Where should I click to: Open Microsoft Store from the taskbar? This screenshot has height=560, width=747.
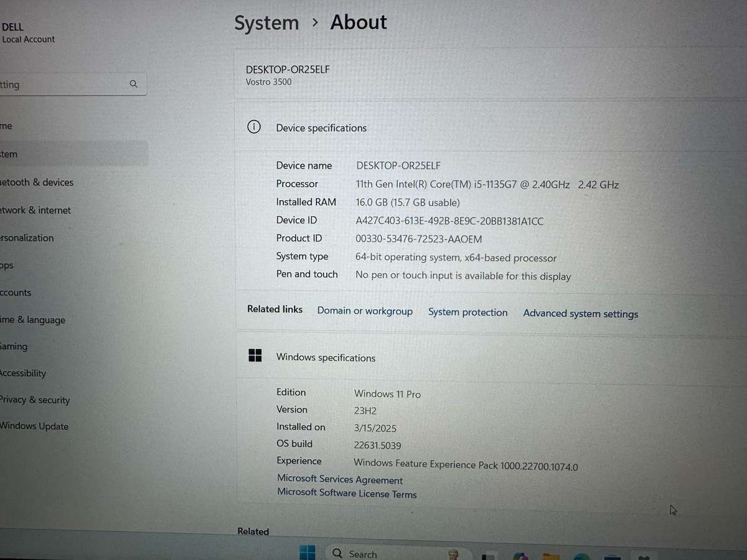click(x=613, y=553)
